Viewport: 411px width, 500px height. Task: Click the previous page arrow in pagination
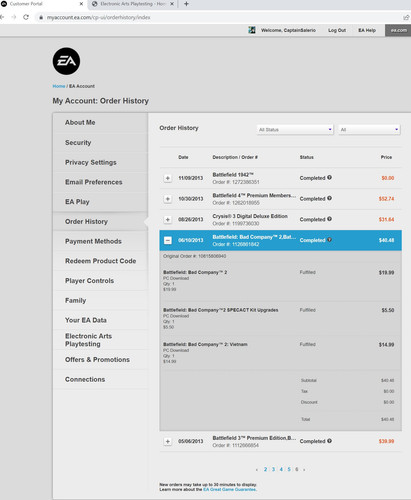[257, 470]
